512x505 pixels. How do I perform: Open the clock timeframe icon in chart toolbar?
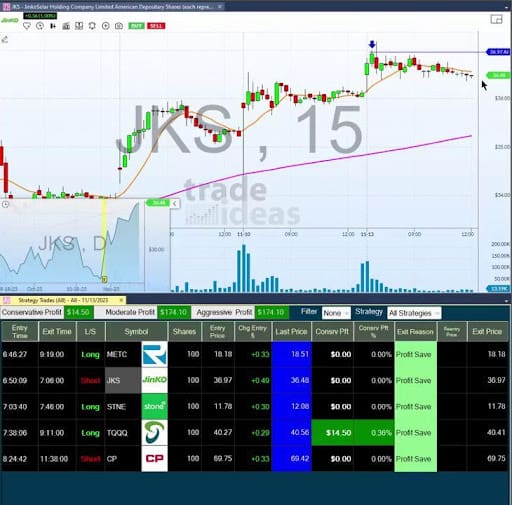tap(40, 26)
